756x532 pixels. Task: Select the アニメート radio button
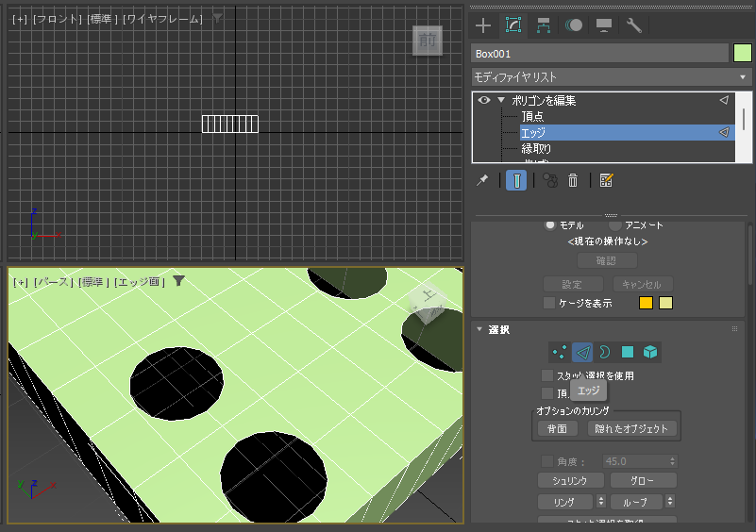tap(614, 224)
